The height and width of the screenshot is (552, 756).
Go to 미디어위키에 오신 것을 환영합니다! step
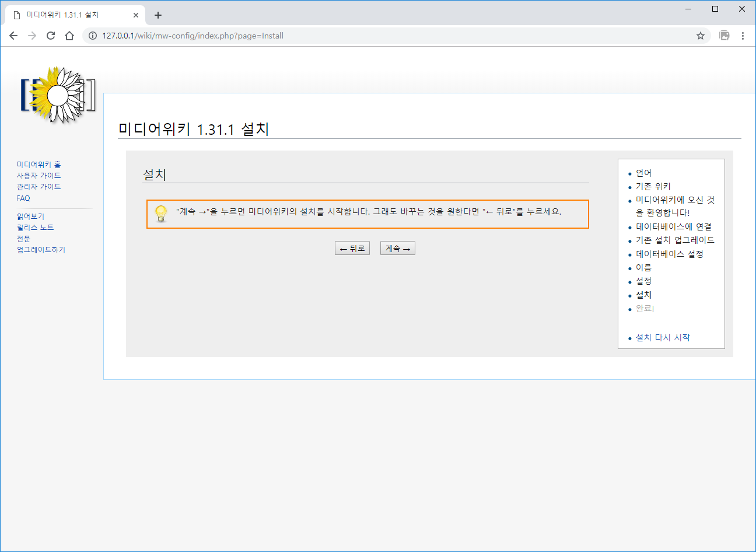(x=675, y=206)
